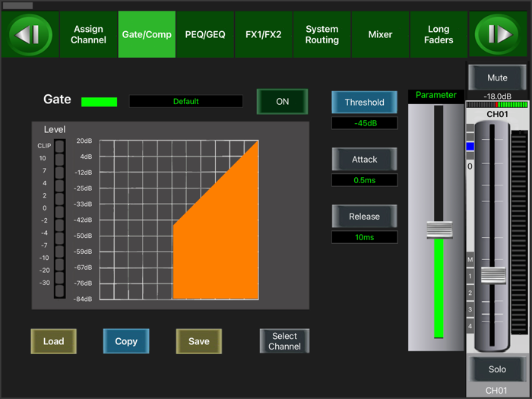Click the vertical output meter beside fader
The width and height of the screenshot is (532, 399).
[519, 231]
